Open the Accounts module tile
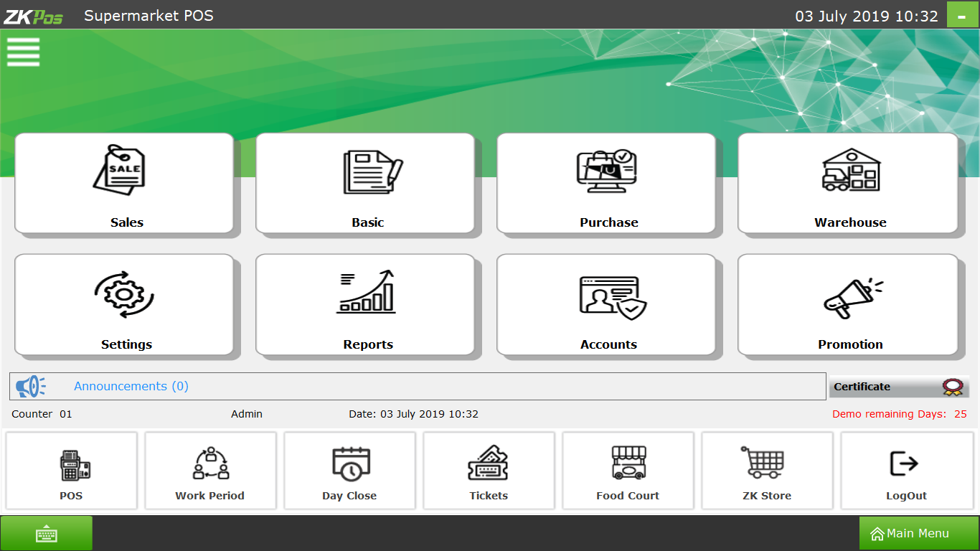Image resolution: width=980 pixels, height=551 pixels. coord(607,305)
